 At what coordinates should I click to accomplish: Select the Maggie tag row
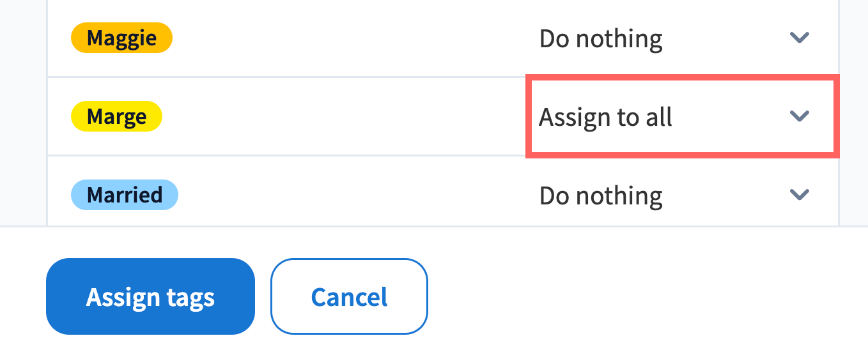[320, 38]
